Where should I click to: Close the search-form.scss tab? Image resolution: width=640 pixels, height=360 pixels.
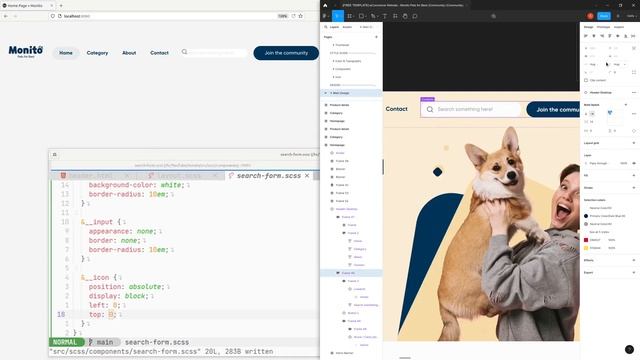[307, 176]
